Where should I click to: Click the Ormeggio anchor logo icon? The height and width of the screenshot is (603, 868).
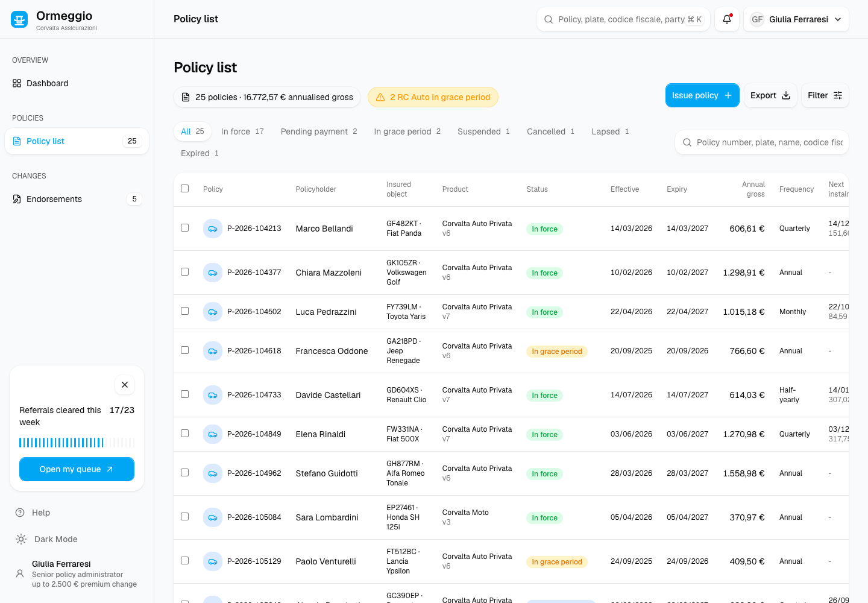(x=19, y=19)
